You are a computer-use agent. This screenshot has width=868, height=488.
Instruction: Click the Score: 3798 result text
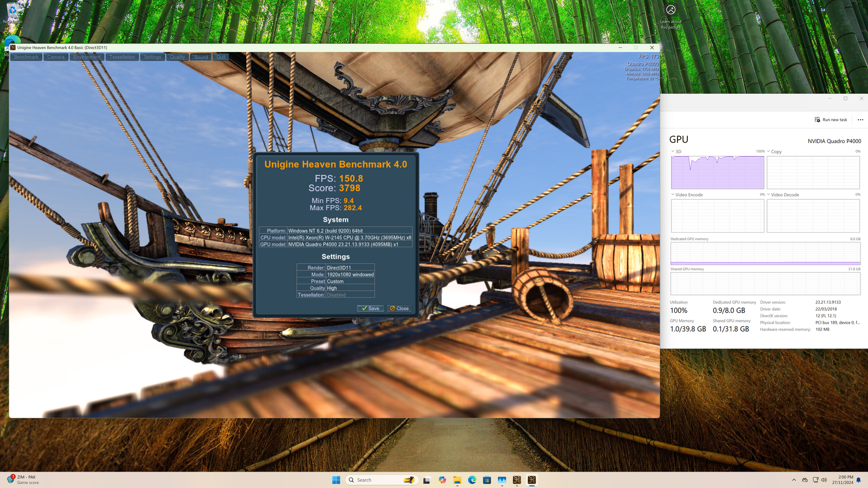pos(334,188)
